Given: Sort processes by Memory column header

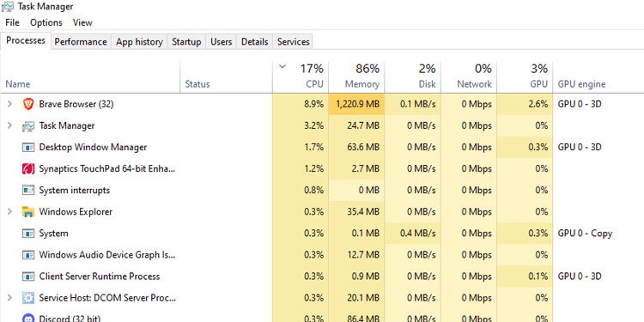Looking at the screenshot, I should point(356,77).
